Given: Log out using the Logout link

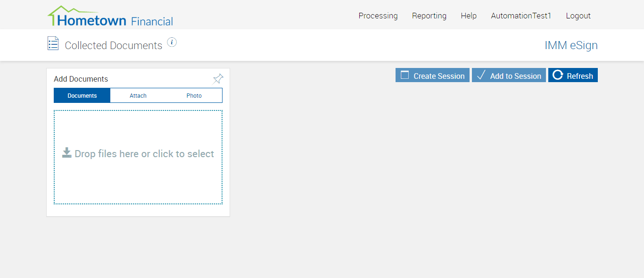Looking at the screenshot, I should (x=578, y=16).
